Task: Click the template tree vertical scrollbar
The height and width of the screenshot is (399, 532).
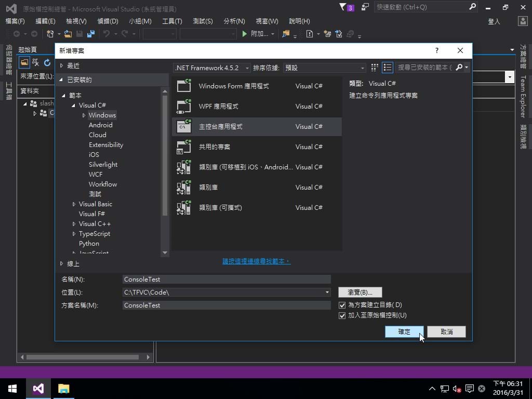Action: (x=165, y=155)
